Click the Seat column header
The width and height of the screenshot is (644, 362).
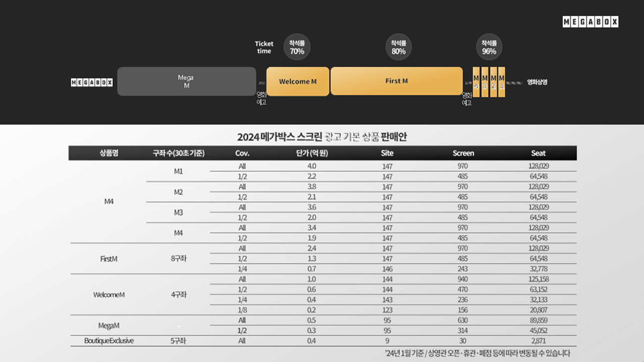[x=538, y=153]
